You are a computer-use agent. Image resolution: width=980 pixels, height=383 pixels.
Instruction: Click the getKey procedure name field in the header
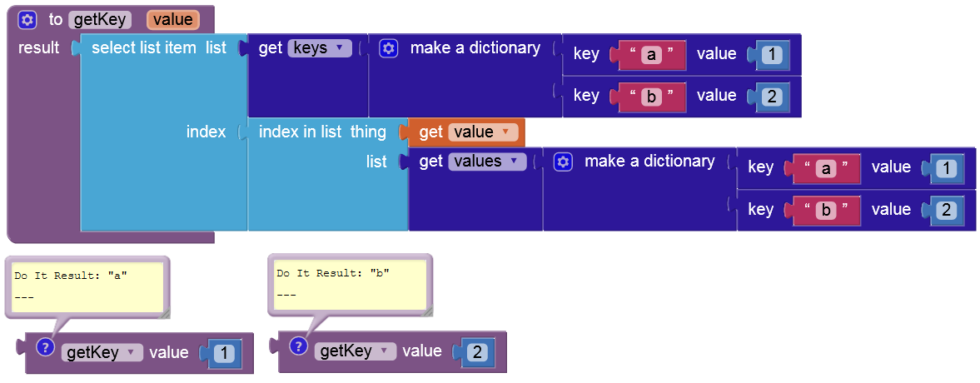pyautogui.click(x=100, y=20)
